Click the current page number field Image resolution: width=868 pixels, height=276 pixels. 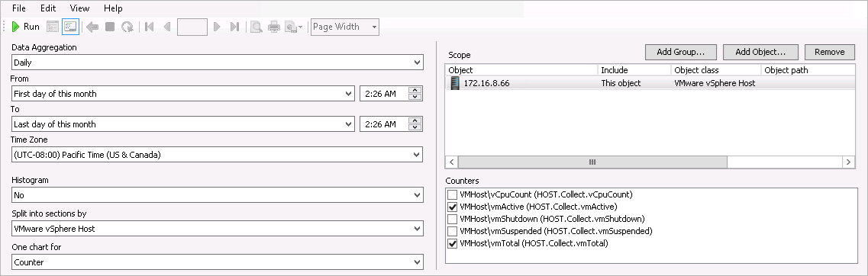(192, 27)
